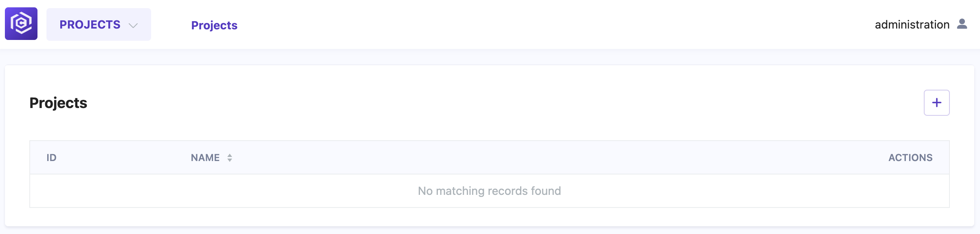Click empty space in table header row
Viewport: 980px width, 234px height.
pos(530,158)
